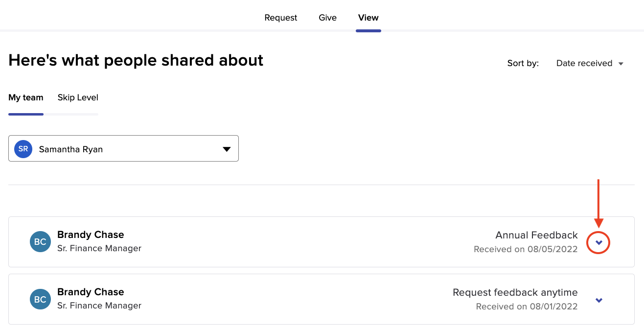Click the Annual Feedback label
This screenshot has height=330, width=644.
pyautogui.click(x=536, y=235)
